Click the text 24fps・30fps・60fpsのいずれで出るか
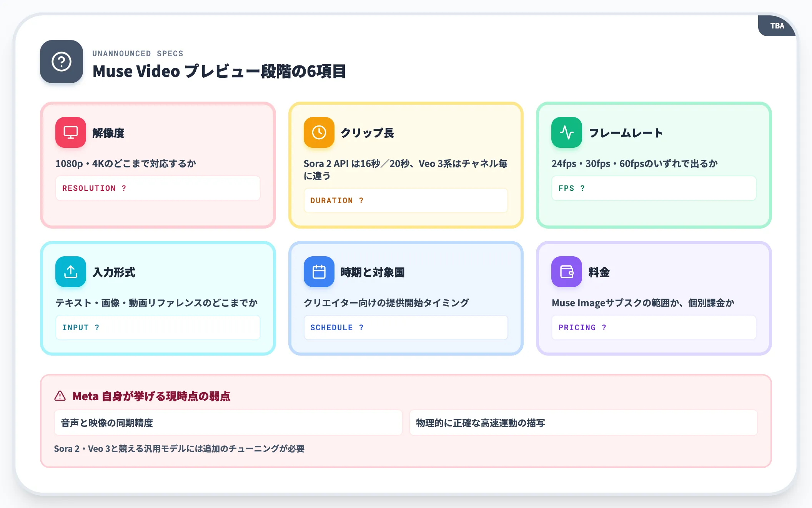Viewport: 812px width, 508px height. (634, 164)
